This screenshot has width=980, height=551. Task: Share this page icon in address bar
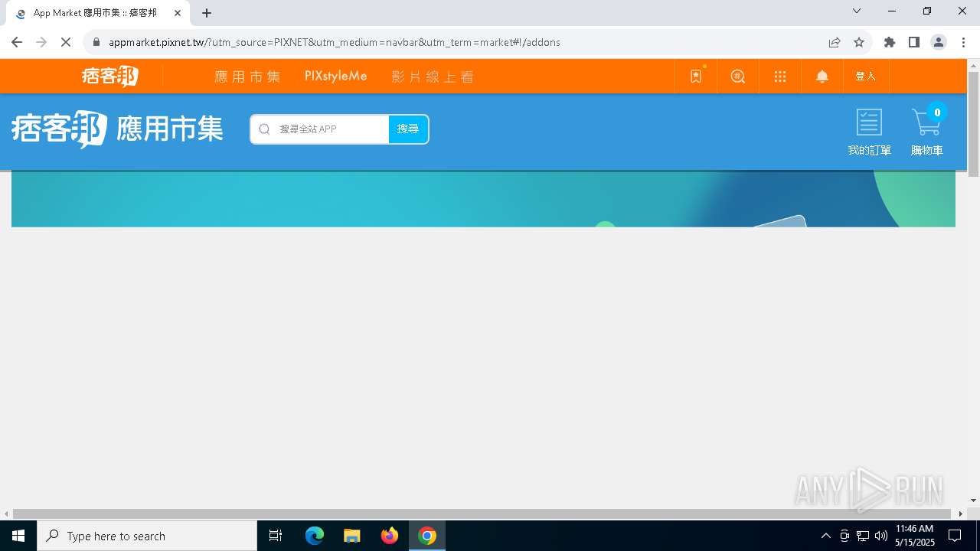click(x=835, y=42)
